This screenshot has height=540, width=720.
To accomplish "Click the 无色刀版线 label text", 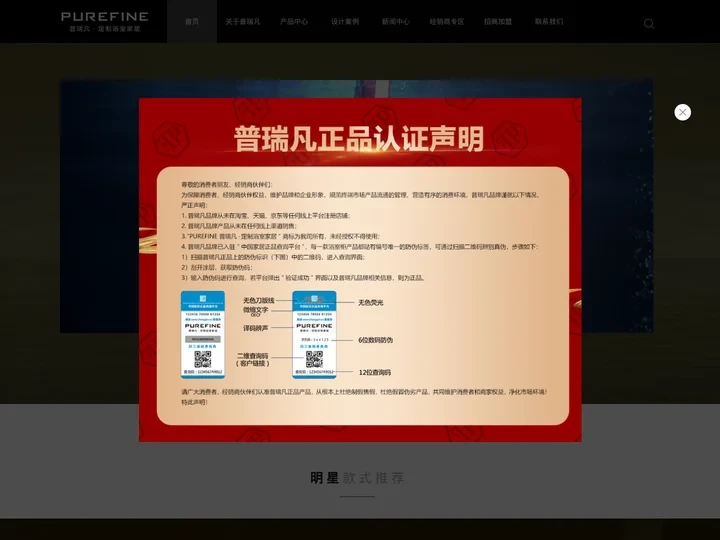I will [259, 300].
